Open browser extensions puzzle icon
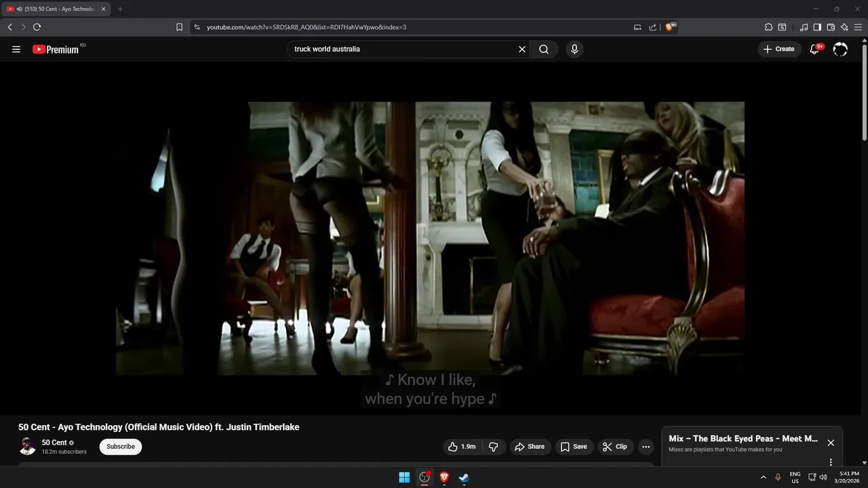The image size is (868, 488). [768, 27]
